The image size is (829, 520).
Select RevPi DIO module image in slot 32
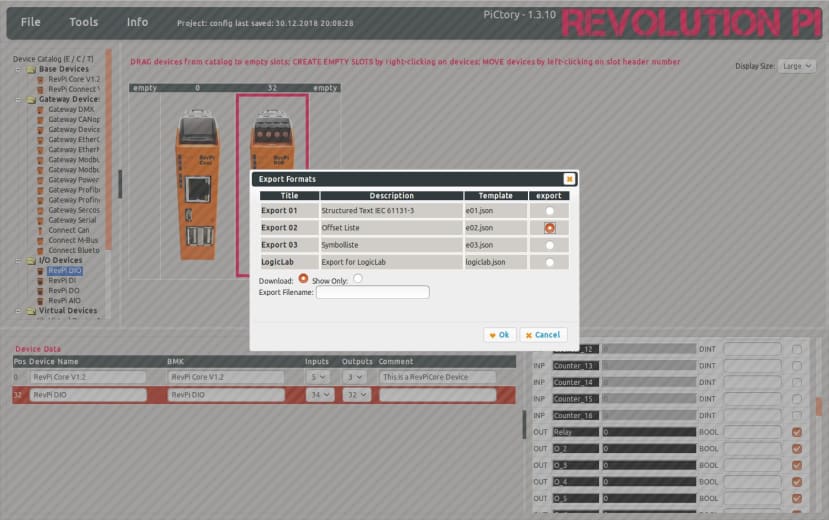(272, 140)
